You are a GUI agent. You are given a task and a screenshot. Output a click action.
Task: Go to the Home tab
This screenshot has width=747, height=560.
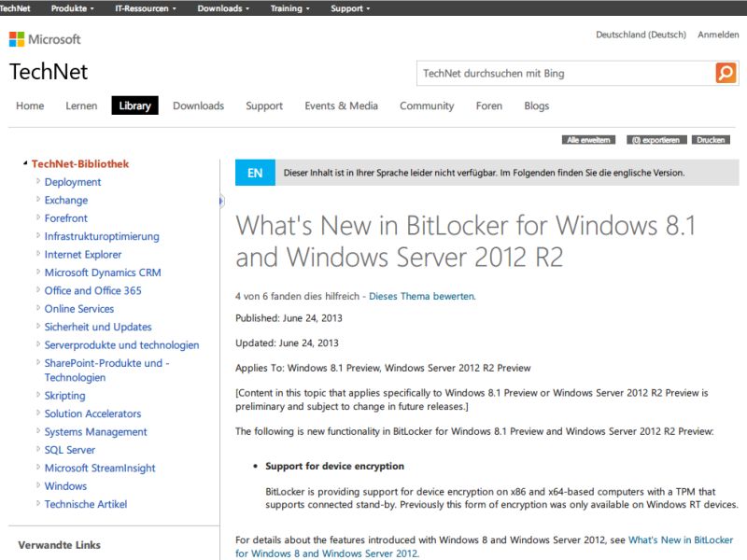[x=30, y=105]
